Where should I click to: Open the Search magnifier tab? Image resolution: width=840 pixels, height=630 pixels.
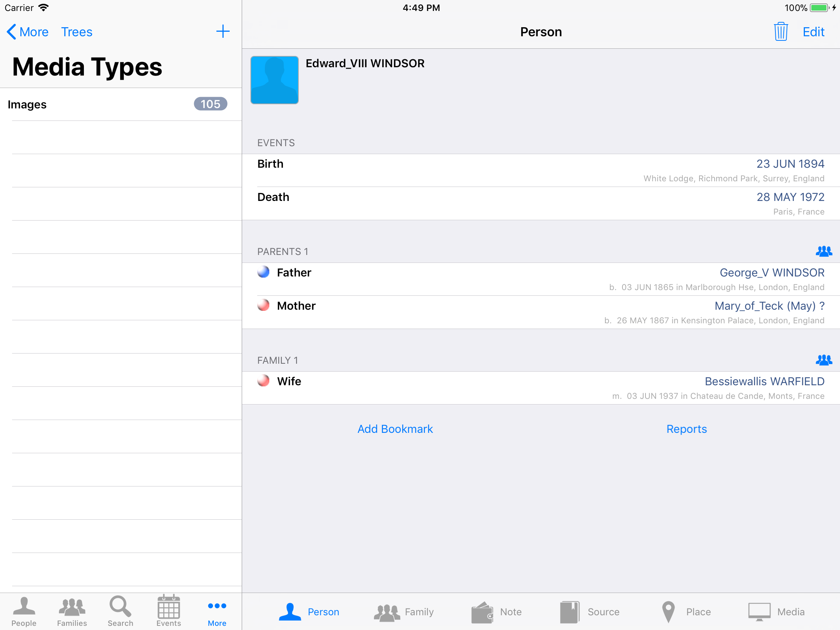120,611
